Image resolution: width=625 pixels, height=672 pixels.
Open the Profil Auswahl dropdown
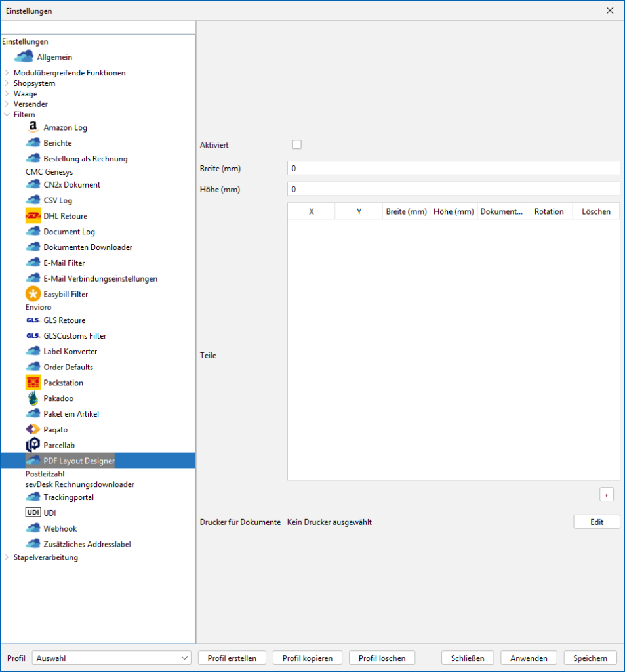pos(111,658)
